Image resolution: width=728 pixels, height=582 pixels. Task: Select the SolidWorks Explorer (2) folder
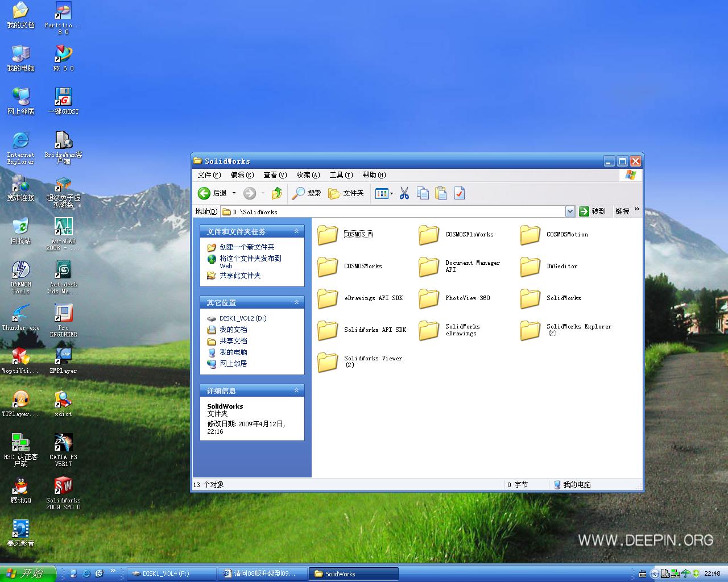[566, 330]
